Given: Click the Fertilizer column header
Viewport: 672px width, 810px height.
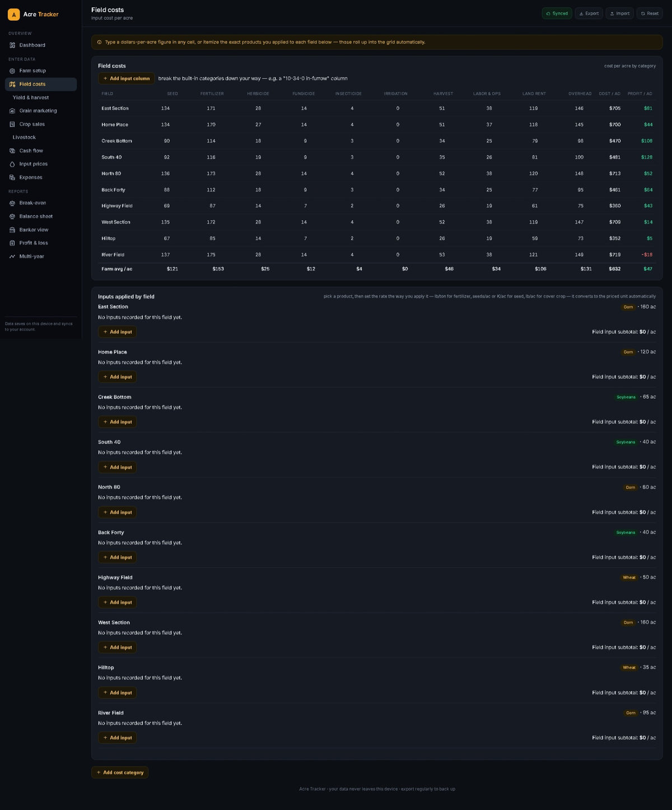Looking at the screenshot, I should point(212,94).
